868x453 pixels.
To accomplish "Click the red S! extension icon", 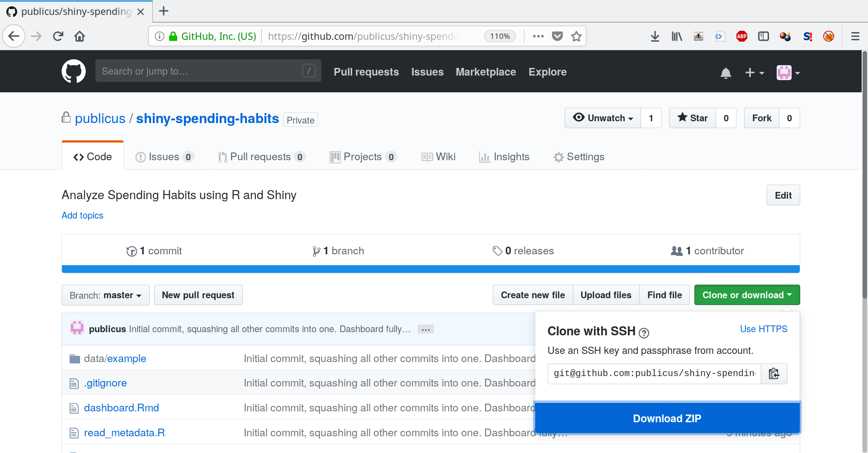I will 808,36.
